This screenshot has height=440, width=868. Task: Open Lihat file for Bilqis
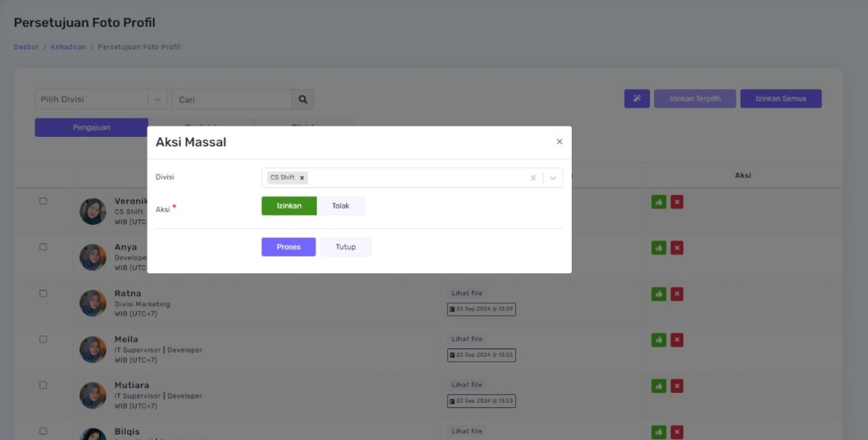pyautogui.click(x=467, y=431)
